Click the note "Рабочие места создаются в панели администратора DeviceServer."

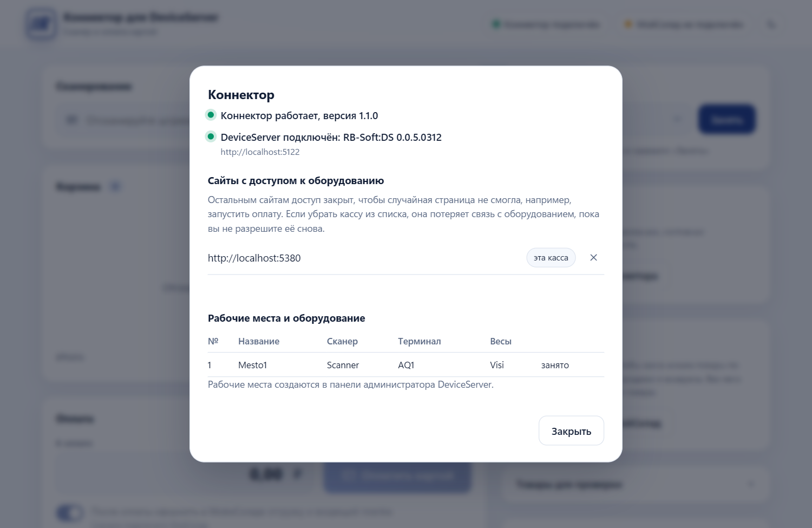[351, 385]
